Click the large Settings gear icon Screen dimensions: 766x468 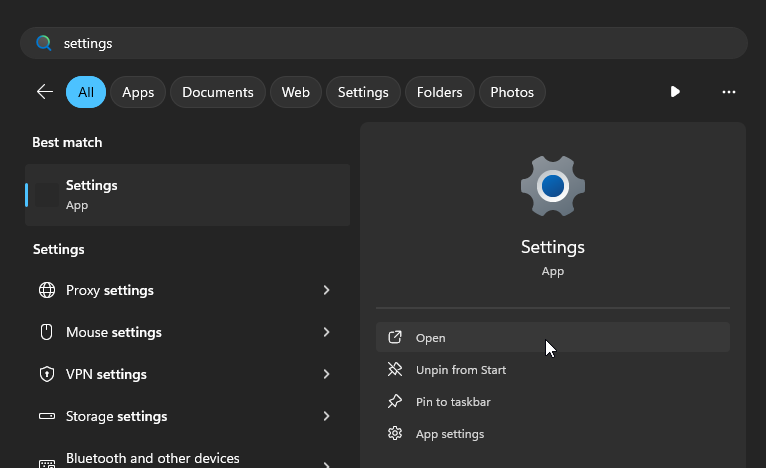tap(552, 187)
